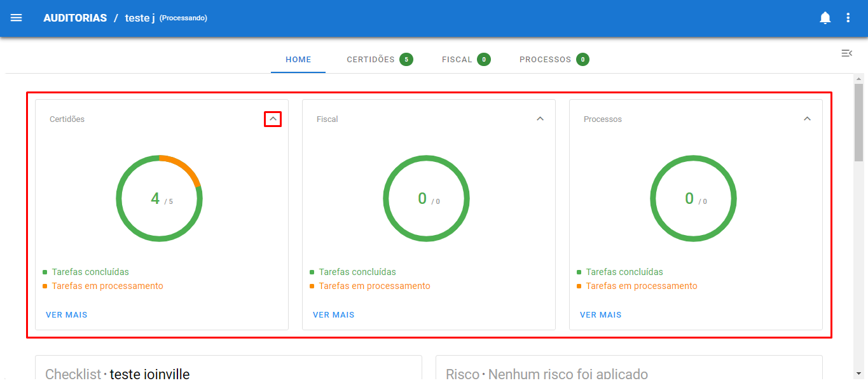Open the hamburger navigation menu
The height and width of the screenshot is (390, 868).
(17, 18)
